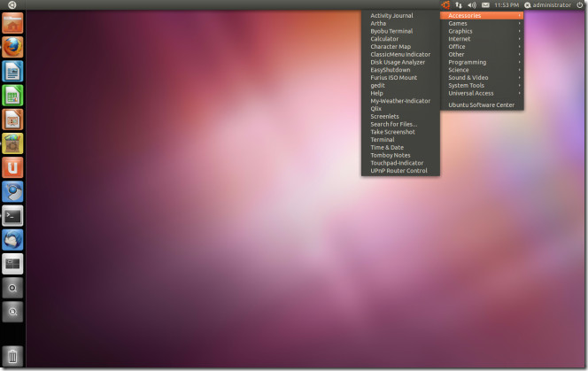
Task: Launch Terminal from Accessories menu
Action: point(400,140)
